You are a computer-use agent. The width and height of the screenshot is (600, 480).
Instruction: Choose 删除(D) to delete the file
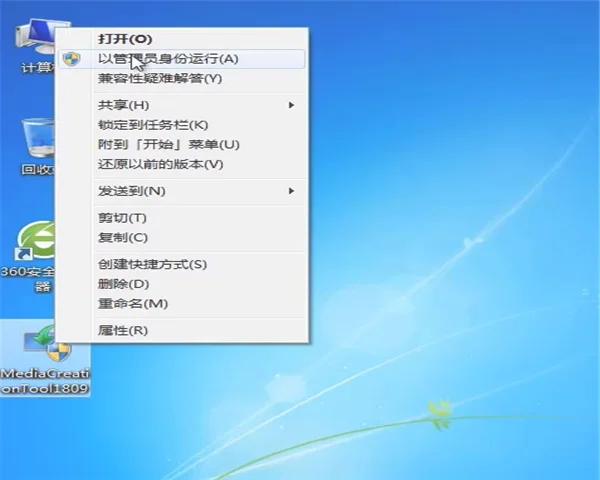(x=123, y=284)
